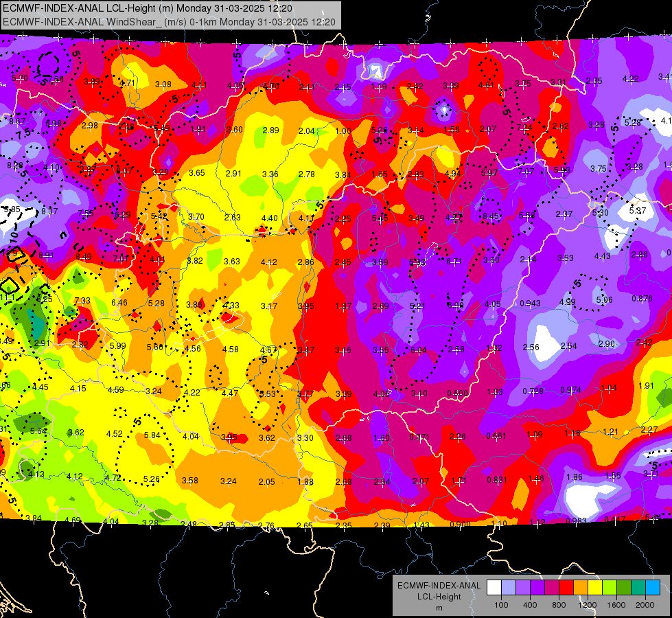Click the wind shear value 5.37
The width and height of the screenshot is (672, 618).
638,211
